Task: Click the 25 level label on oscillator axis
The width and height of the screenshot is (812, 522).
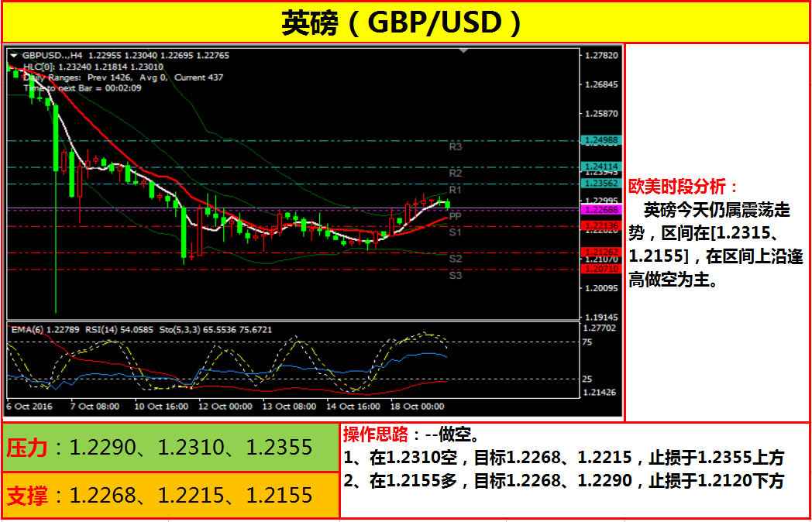Action: point(587,379)
